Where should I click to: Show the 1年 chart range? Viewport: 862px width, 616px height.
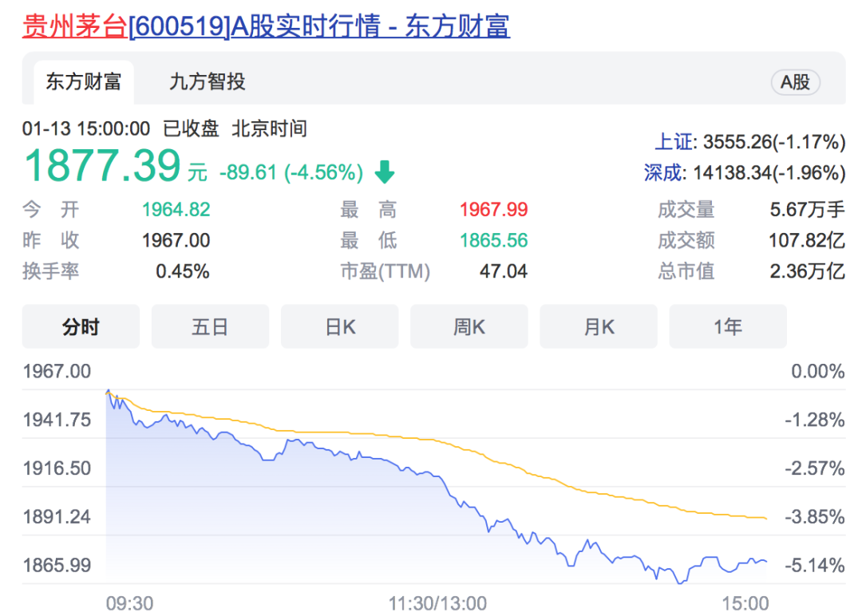[x=728, y=327]
